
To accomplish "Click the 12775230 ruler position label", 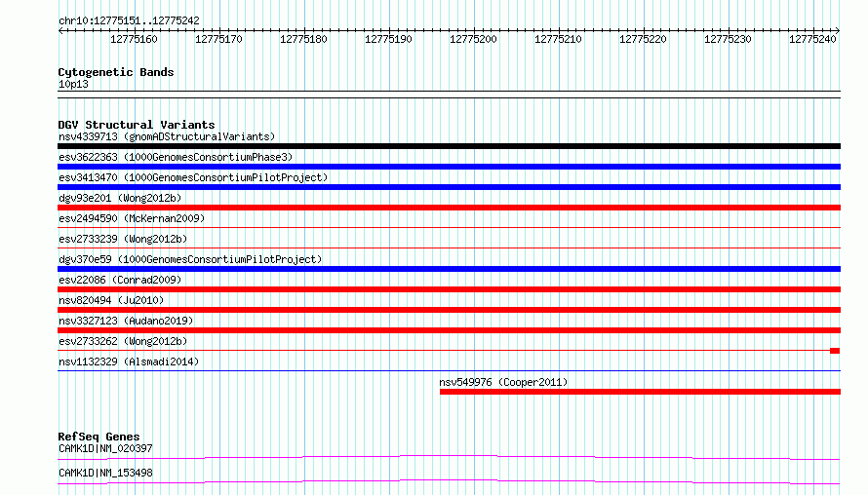I will click(728, 39).
